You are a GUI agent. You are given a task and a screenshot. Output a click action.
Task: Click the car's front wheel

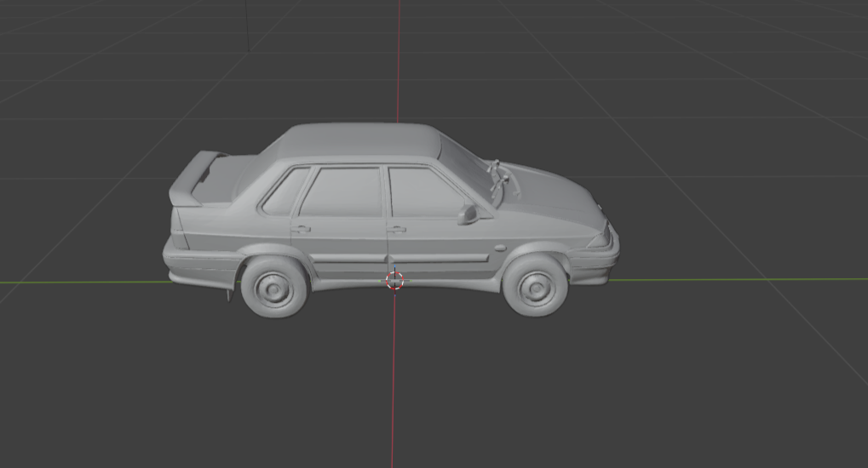tap(535, 286)
